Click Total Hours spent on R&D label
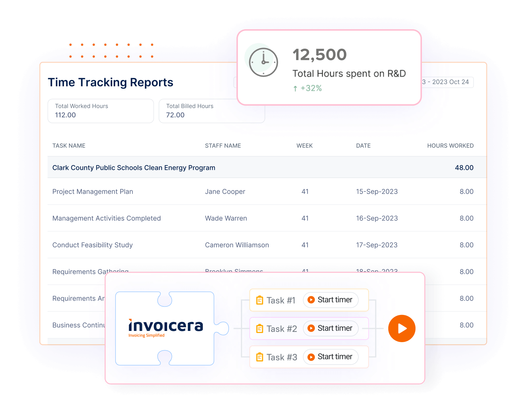This screenshot has height=406, width=532. pos(349,74)
